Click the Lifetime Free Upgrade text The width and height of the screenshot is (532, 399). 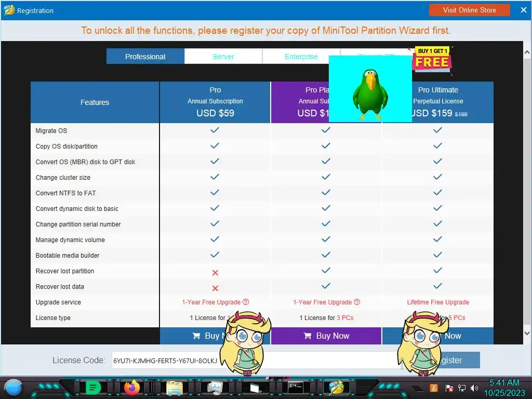(x=437, y=302)
